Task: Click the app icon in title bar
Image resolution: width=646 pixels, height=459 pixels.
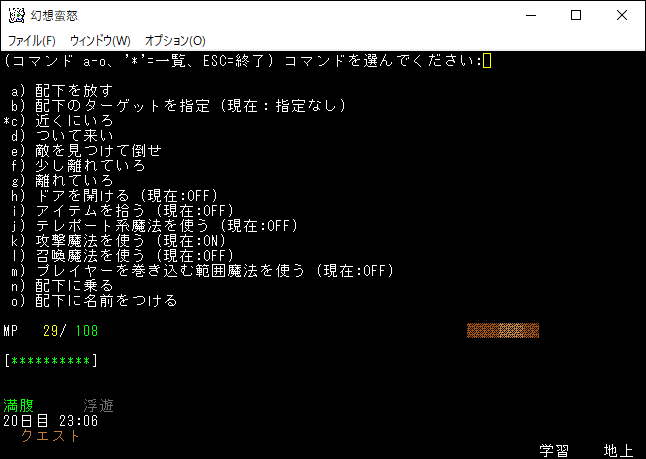Action: (15, 15)
